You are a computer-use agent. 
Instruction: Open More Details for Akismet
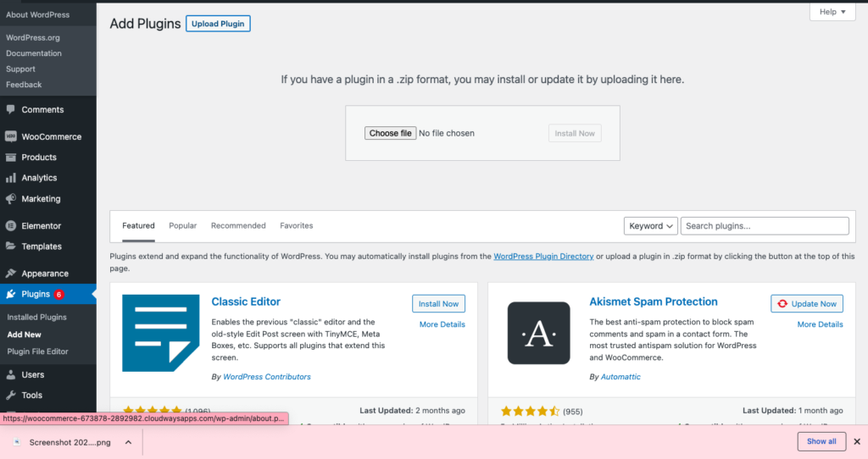[x=820, y=324]
